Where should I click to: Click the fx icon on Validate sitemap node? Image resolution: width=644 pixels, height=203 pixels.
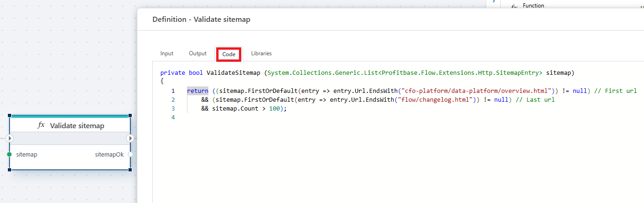coord(41,125)
